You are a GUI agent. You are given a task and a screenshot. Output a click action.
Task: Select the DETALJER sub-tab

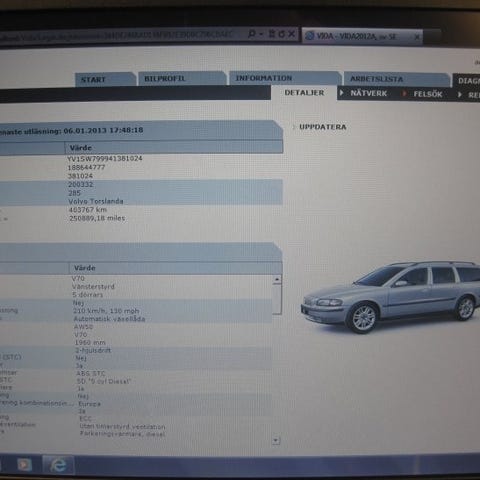[x=304, y=93]
